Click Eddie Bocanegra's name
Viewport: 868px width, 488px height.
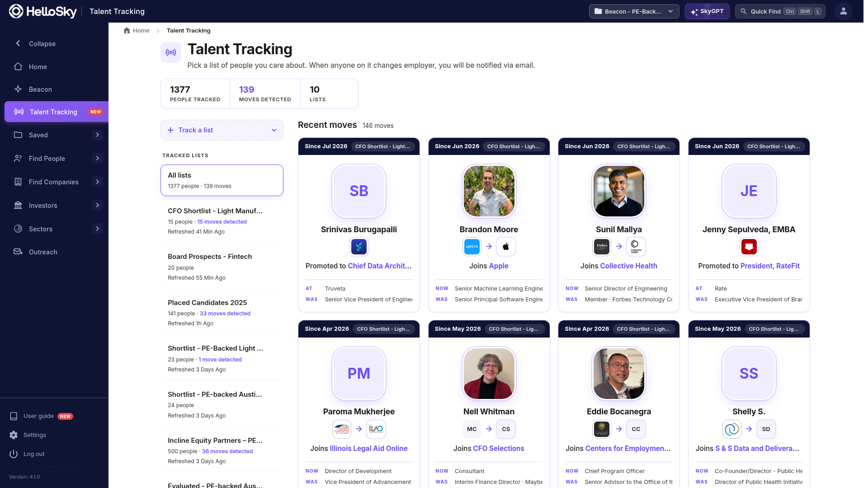point(619,412)
